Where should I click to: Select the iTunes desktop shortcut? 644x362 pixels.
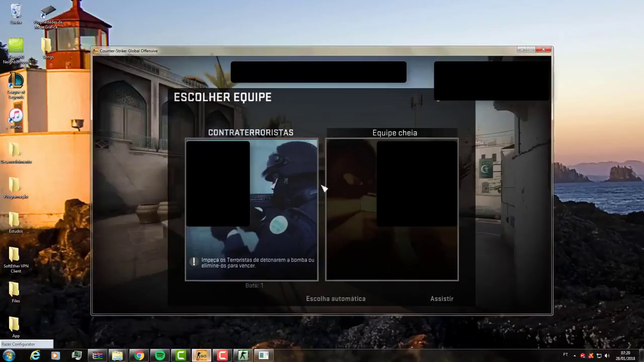16,119
